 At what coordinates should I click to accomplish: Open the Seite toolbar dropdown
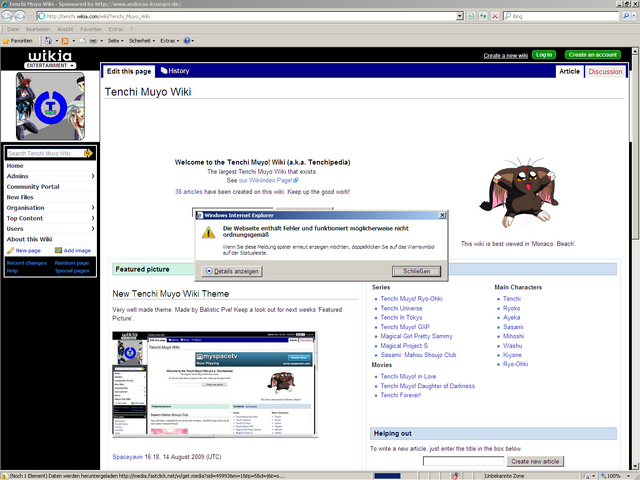(x=116, y=41)
